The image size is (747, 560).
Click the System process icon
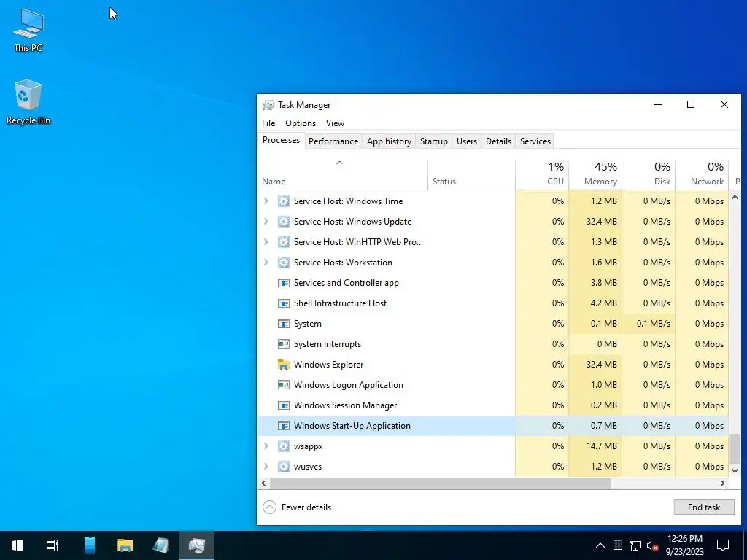[284, 324]
